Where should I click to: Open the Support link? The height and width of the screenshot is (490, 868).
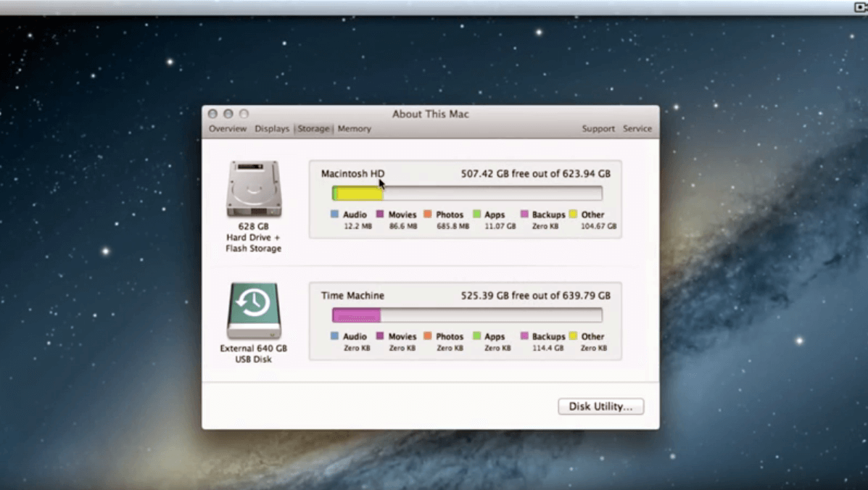tap(598, 129)
